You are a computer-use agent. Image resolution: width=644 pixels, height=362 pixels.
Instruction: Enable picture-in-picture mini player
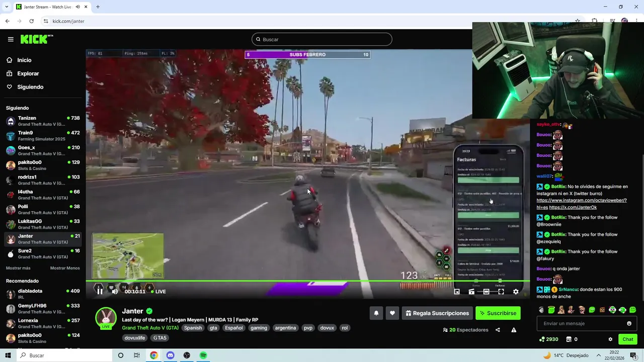pos(457,291)
